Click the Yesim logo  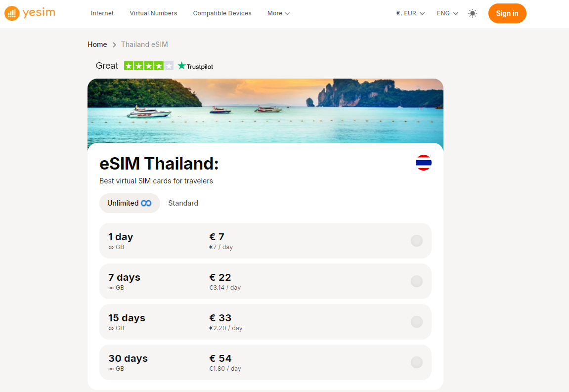pos(30,13)
